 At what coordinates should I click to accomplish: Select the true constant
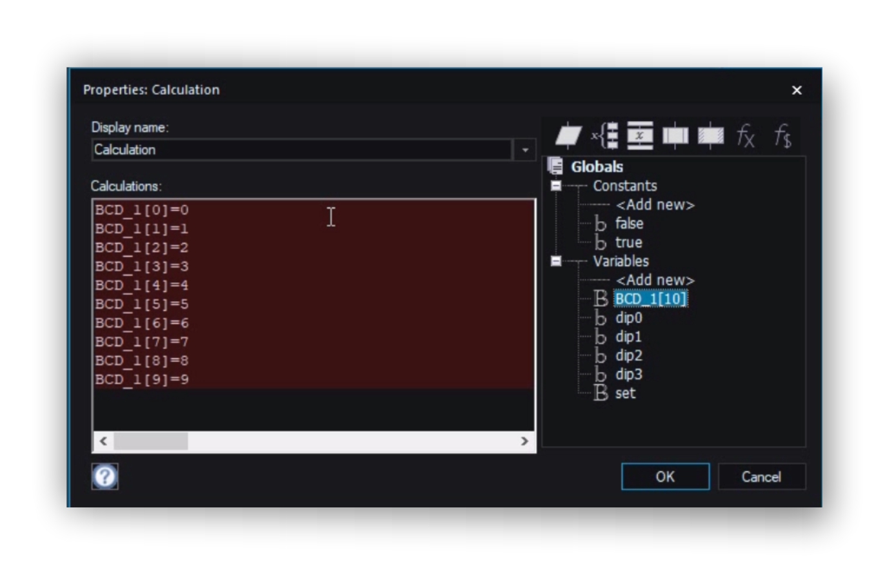[x=628, y=242]
